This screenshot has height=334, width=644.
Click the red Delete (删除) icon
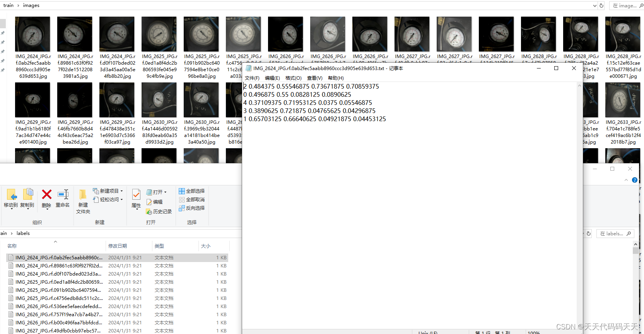46,195
